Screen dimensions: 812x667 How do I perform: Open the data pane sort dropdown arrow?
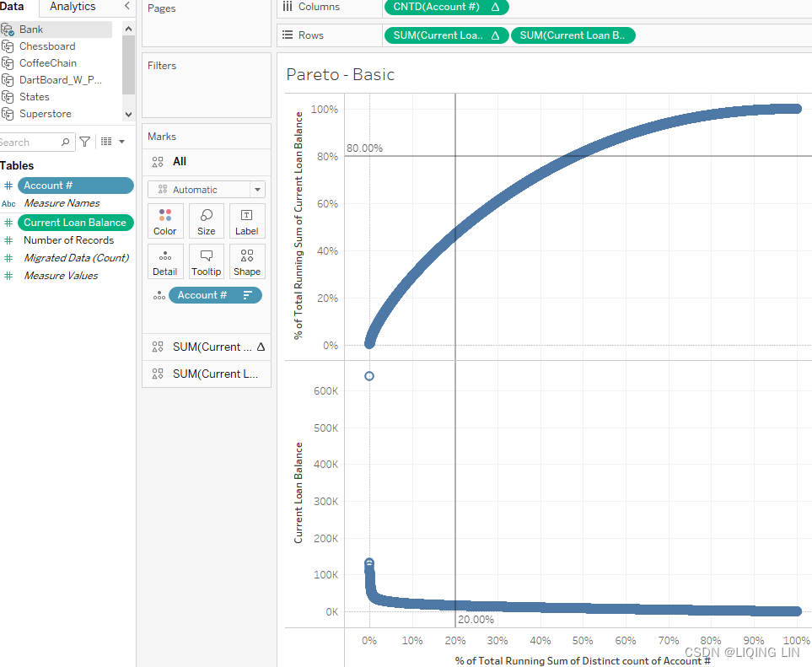click(x=122, y=142)
